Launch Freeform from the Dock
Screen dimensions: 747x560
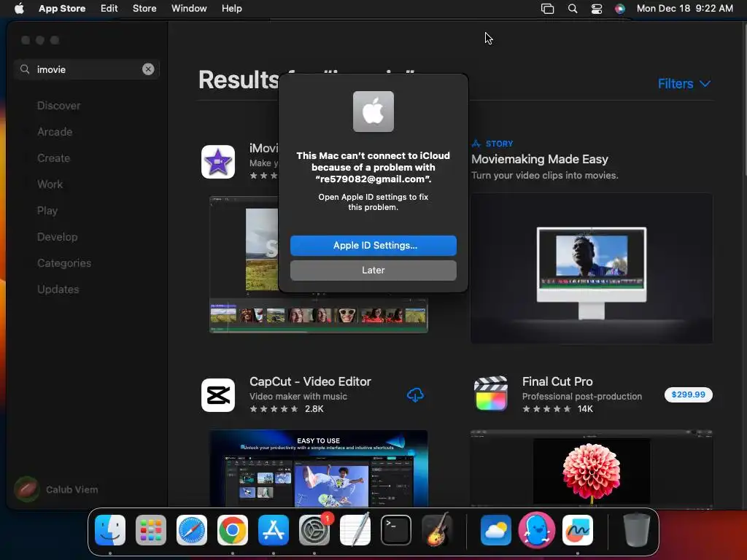pos(578,530)
